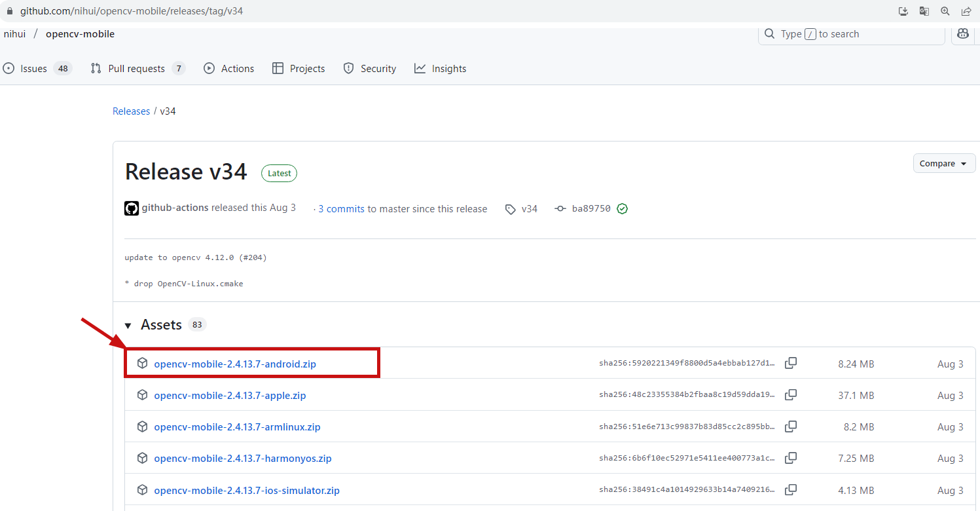Viewport: 980px width, 511px height.
Task: Copy sha256 of harmonyos.zip
Action: 791,458
